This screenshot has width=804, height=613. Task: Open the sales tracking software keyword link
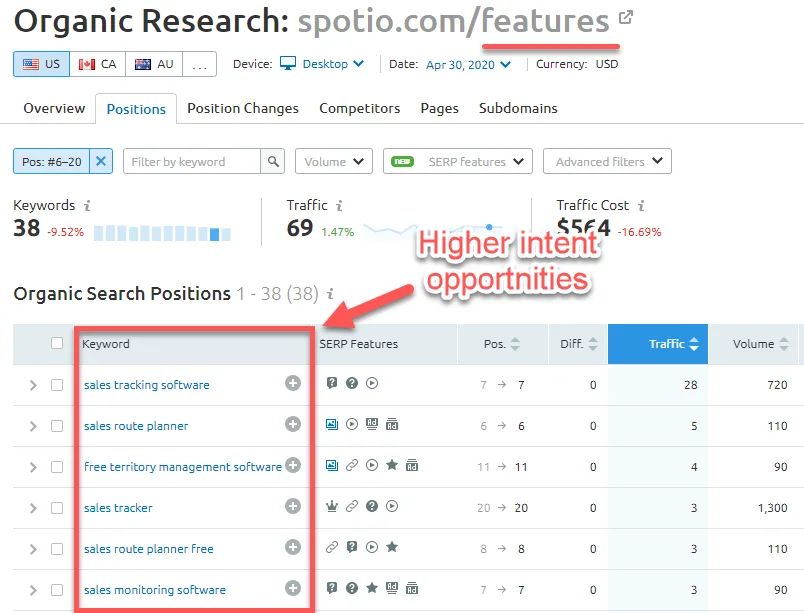(x=147, y=385)
